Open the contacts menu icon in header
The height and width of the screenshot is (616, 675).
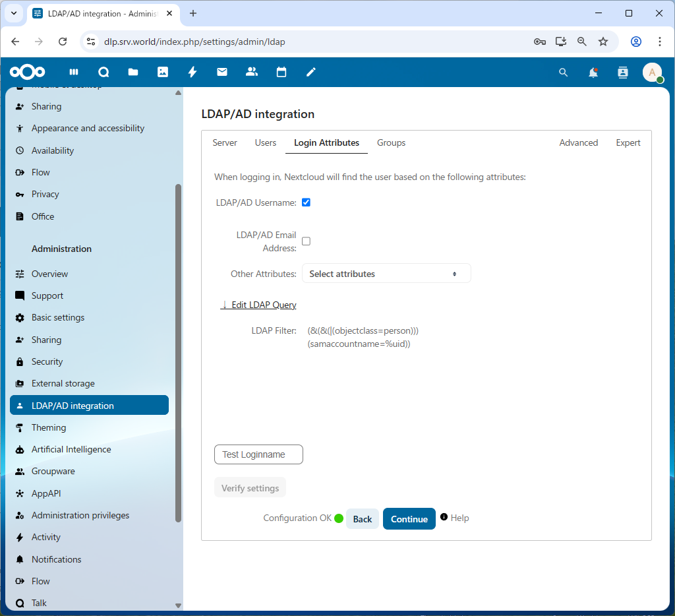(x=623, y=73)
